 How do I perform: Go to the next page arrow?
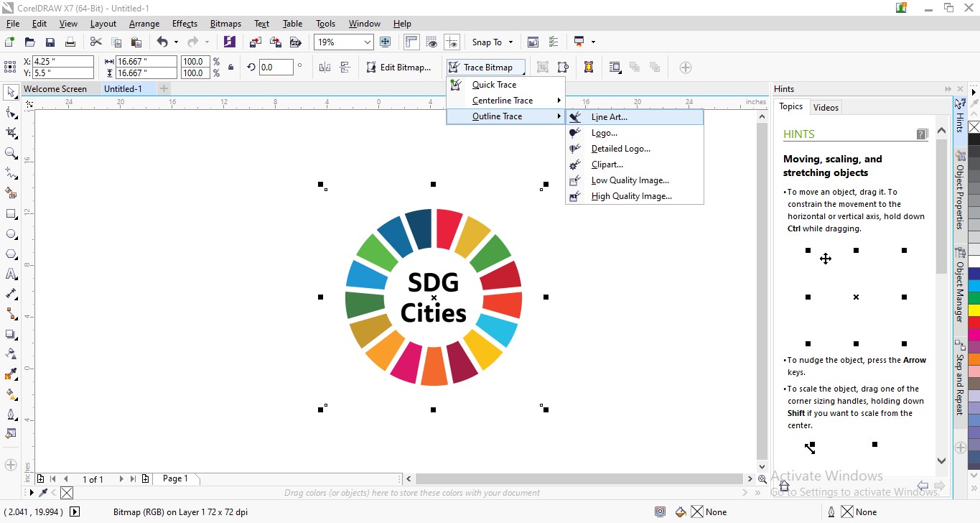(121, 479)
